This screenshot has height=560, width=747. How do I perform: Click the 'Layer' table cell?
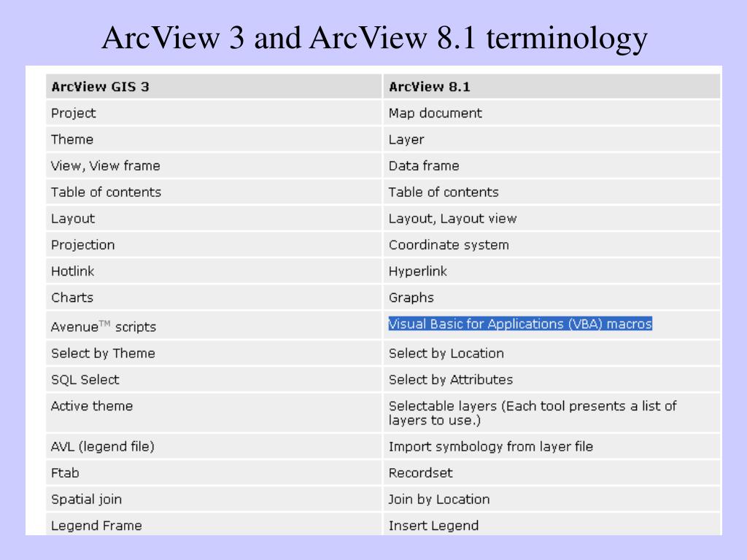[551, 139]
